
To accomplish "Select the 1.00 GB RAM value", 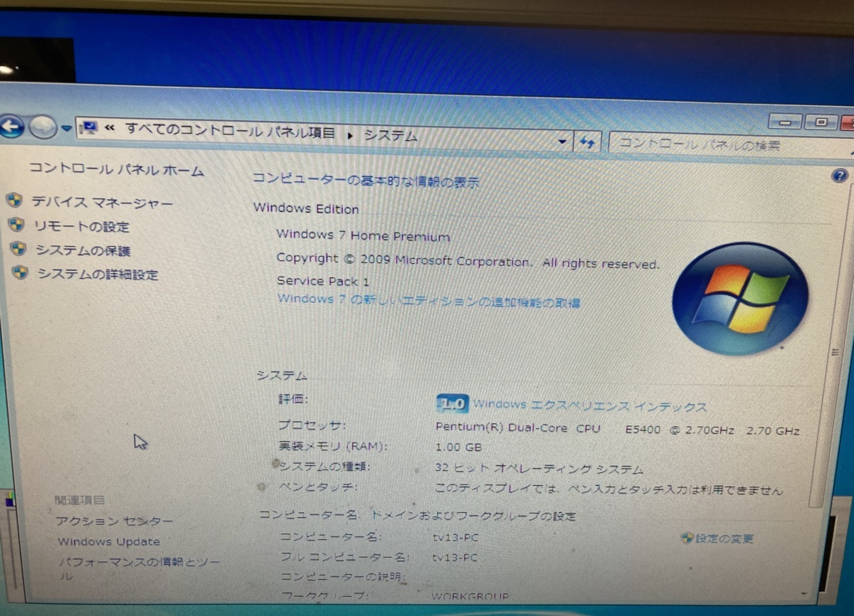I will [458, 447].
